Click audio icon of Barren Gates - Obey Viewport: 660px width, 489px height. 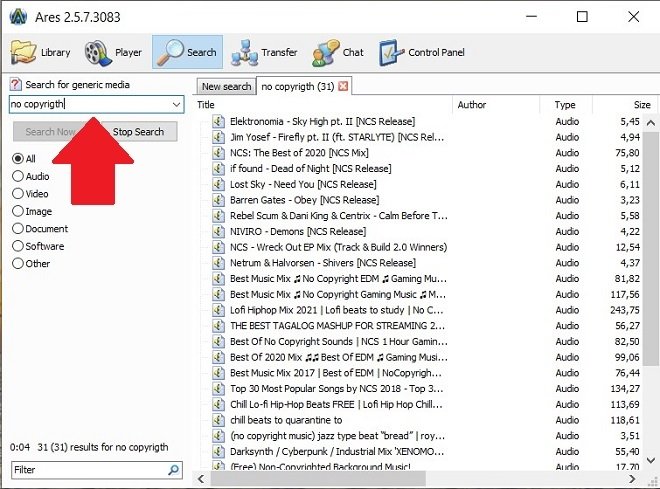[218, 200]
